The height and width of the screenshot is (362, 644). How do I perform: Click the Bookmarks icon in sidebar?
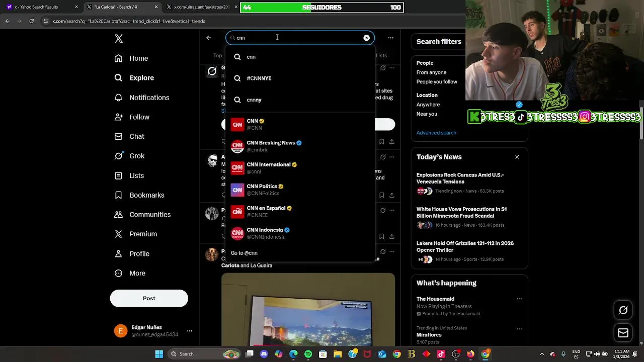(118, 195)
